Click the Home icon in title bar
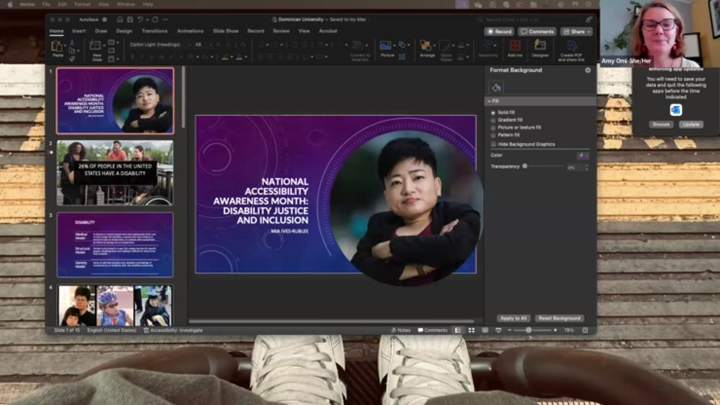This screenshot has width=720, height=405. 120,20
